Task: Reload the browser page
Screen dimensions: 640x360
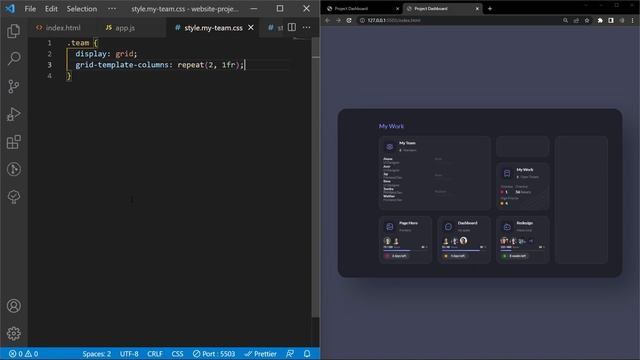Action: click(349, 20)
